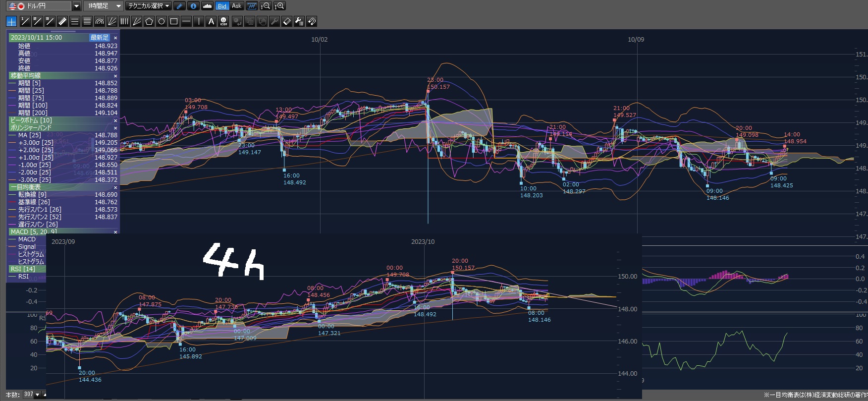This screenshot has height=401, width=868.
Task: Open the テクニカル選択 dropdown menu
Action: click(148, 6)
